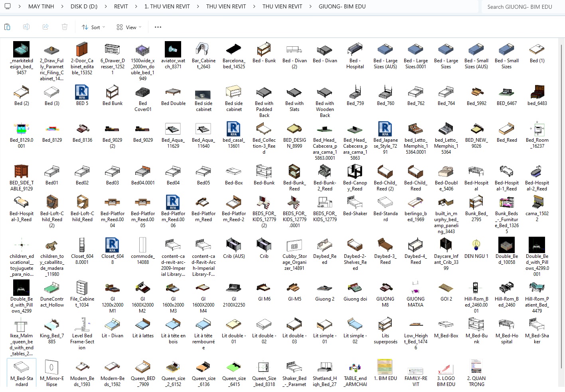The image size is (565, 392).
Task: Open the View dropdown
Action: tap(129, 27)
